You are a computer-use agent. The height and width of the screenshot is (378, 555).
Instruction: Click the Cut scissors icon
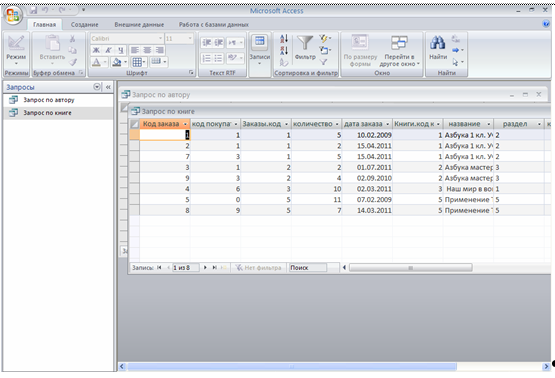(x=73, y=39)
